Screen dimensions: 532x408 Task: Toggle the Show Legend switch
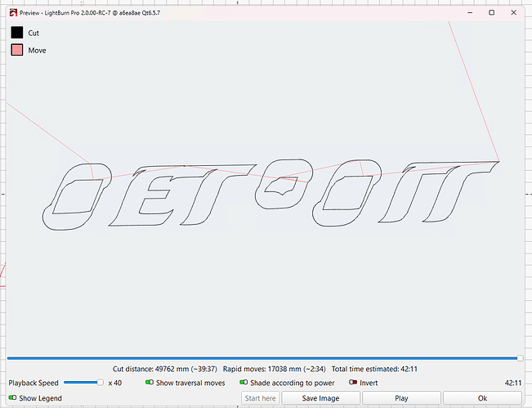click(x=12, y=397)
